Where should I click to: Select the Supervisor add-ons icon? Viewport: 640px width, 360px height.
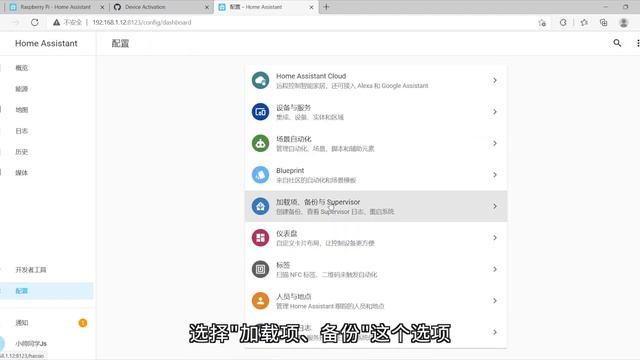click(x=260, y=206)
